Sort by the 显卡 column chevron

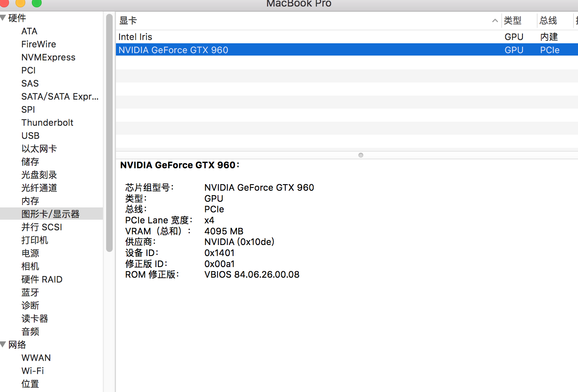click(x=495, y=21)
